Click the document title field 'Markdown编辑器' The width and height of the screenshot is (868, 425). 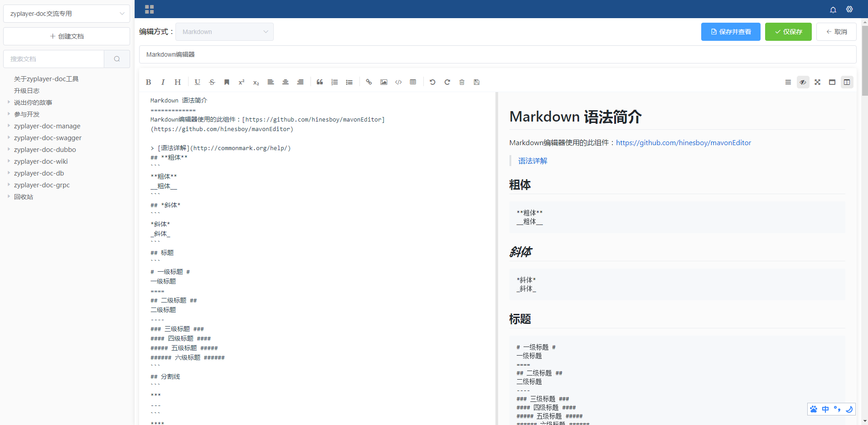[x=498, y=54]
